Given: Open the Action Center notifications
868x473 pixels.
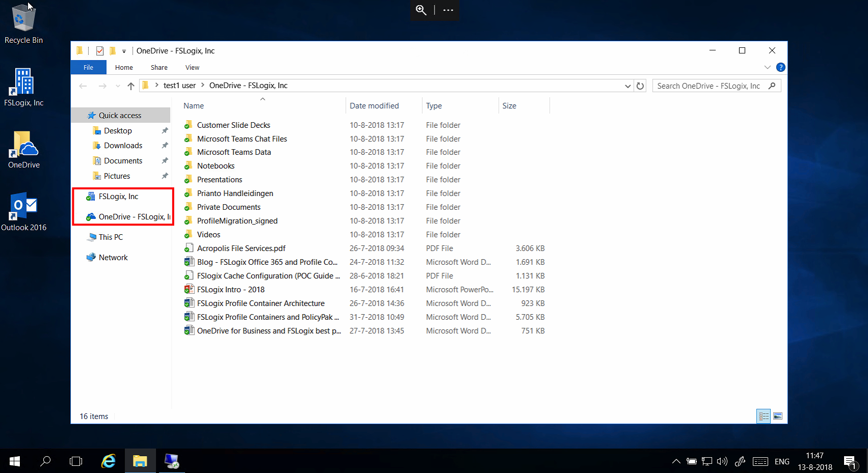Looking at the screenshot, I should coord(851,462).
